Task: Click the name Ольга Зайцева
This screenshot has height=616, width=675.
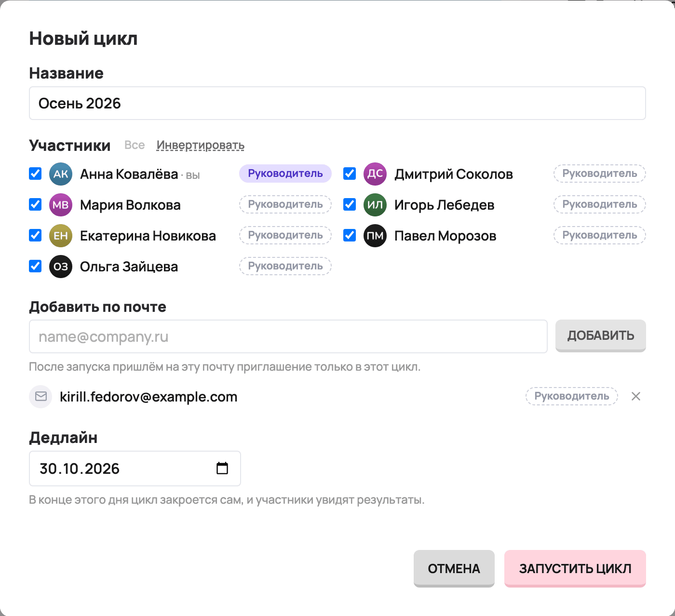Action: [129, 267]
